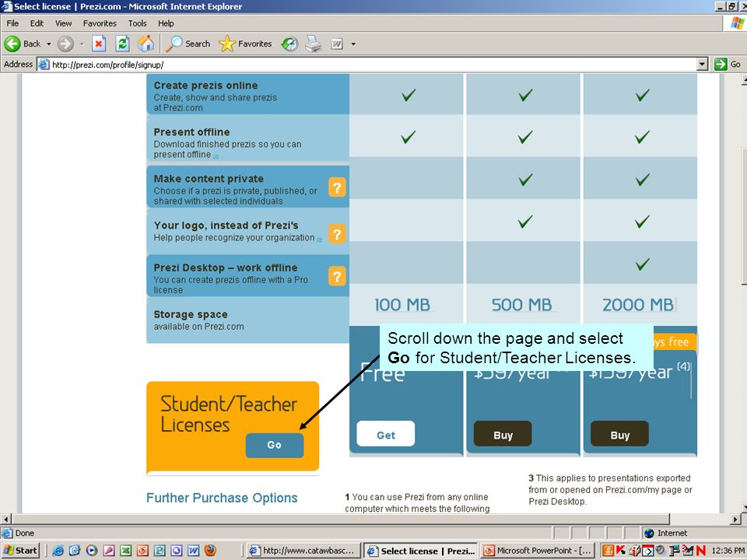Open the Address bar dropdown list

(x=702, y=65)
